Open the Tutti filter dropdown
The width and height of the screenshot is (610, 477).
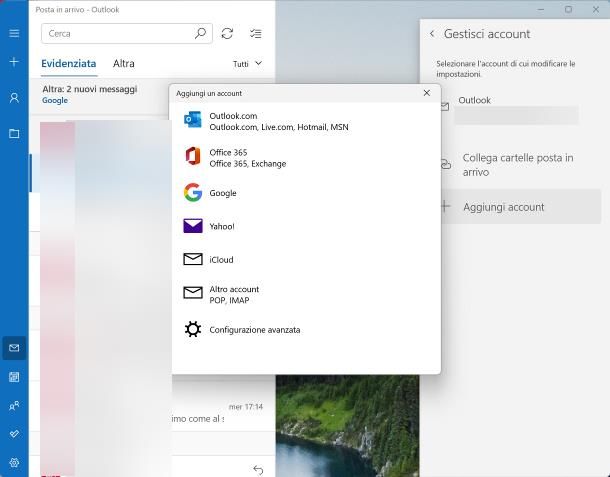pos(247,64)
